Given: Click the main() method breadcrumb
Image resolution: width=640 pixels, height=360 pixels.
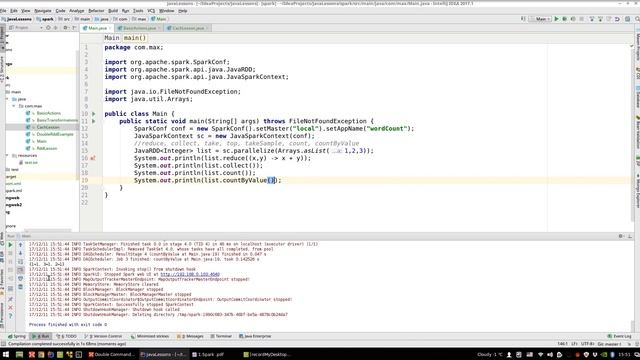Looking at the screenshot, I should click(135, 38).
